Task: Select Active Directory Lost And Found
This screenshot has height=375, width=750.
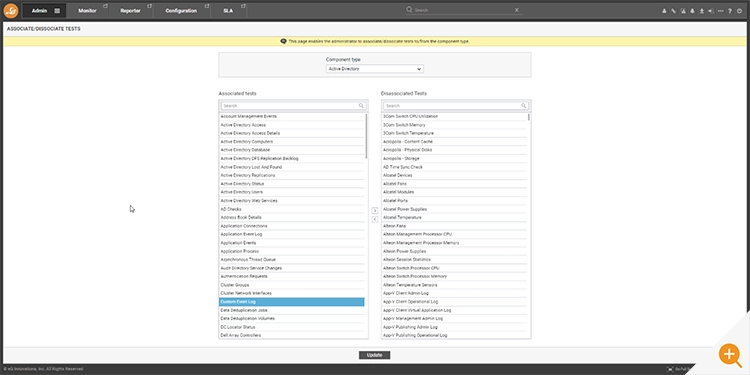Action: 292,167
